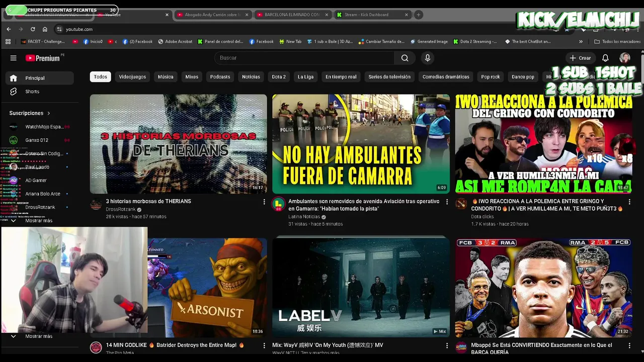Expand the lower Mostrar más chevron
This screenshot has height=362, width=644.
pyautogui.click(x=14, y=336)
